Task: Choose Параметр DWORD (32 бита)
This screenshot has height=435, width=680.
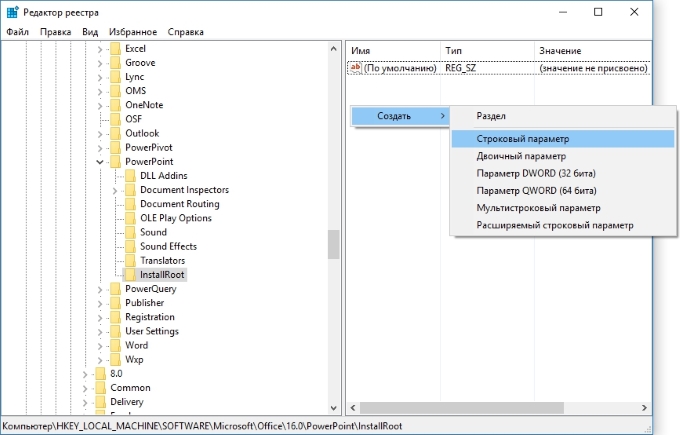Action: point(563,173)
